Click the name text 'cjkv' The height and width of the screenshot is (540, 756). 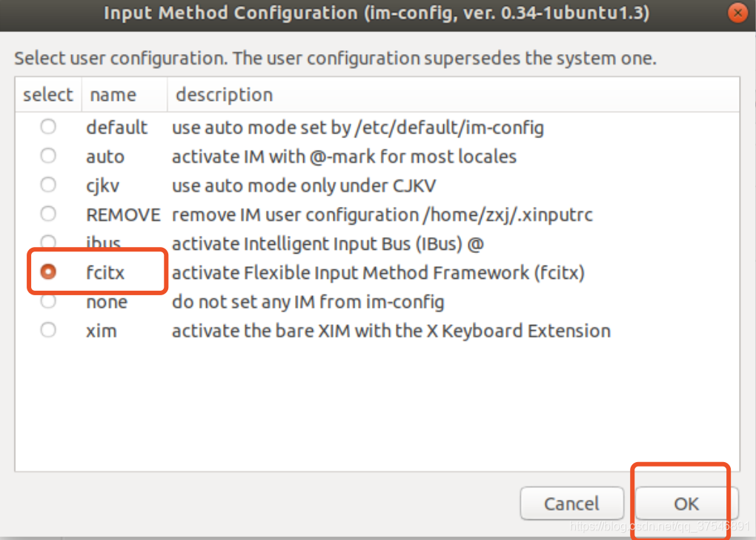pyautogui.click(x=103, y=186)
